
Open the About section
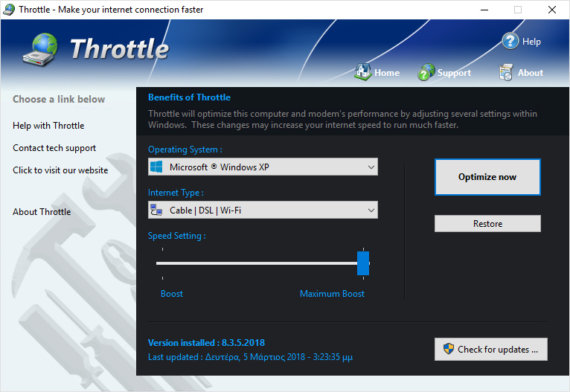531,73
